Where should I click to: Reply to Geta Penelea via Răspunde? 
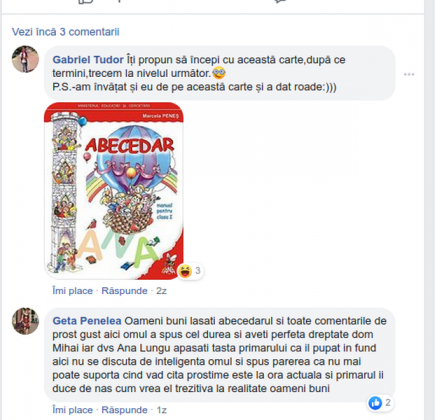(x=124, y=410)
